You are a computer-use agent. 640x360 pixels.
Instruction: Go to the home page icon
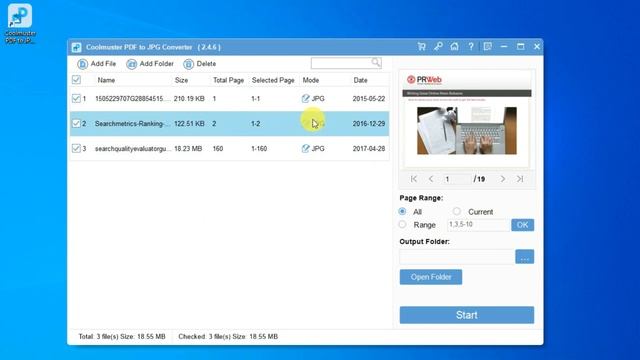(454, 47)
